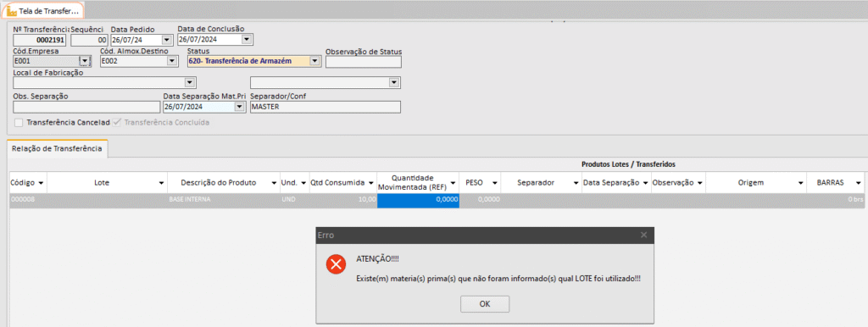This screenshot has width=868, height=327.
Task: Open the Und. column filter arrow
Action: click(x=304, y=183)
